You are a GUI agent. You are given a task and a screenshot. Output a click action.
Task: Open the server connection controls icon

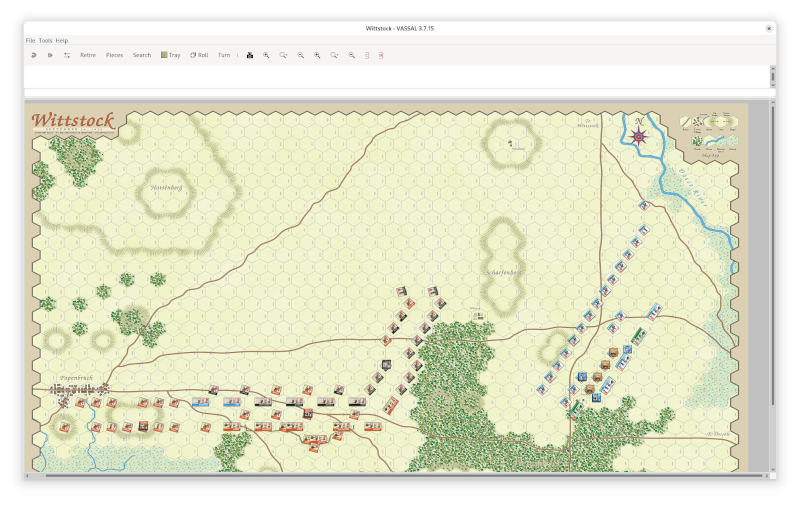[x=67, y=55]
